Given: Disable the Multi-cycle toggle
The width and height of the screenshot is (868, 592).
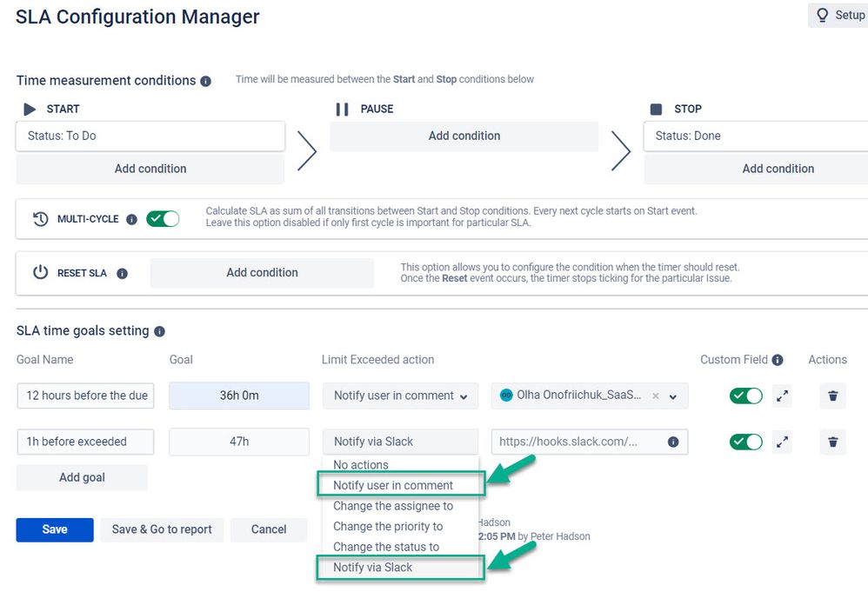Looking at the screenshot, I should pos(163,218).
